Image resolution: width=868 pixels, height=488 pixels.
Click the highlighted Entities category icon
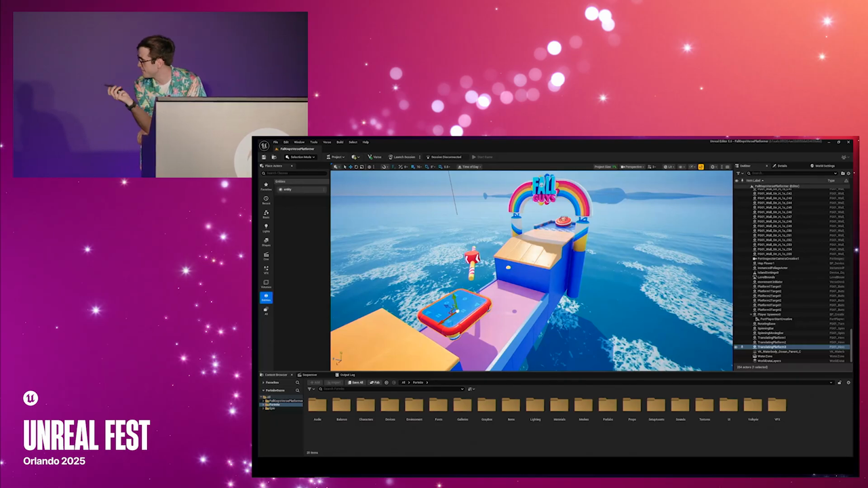266,297
